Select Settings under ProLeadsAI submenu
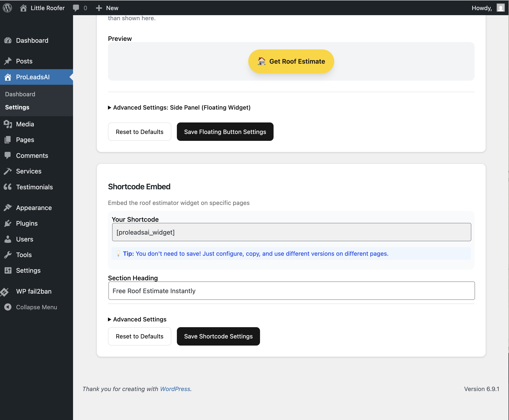The width and height of the screenshot is (509, 420). [x=17, y=107]
